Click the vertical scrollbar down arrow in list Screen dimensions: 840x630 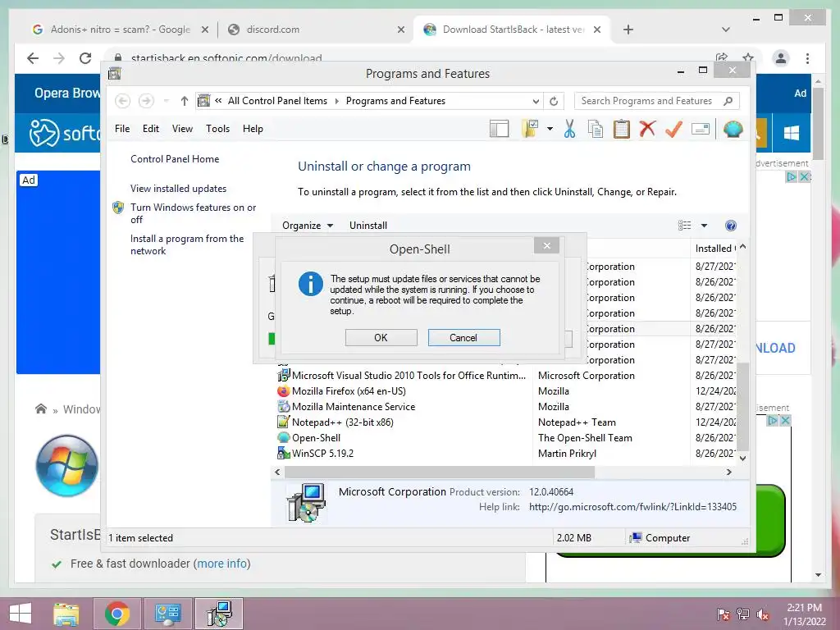pos(742,458)
